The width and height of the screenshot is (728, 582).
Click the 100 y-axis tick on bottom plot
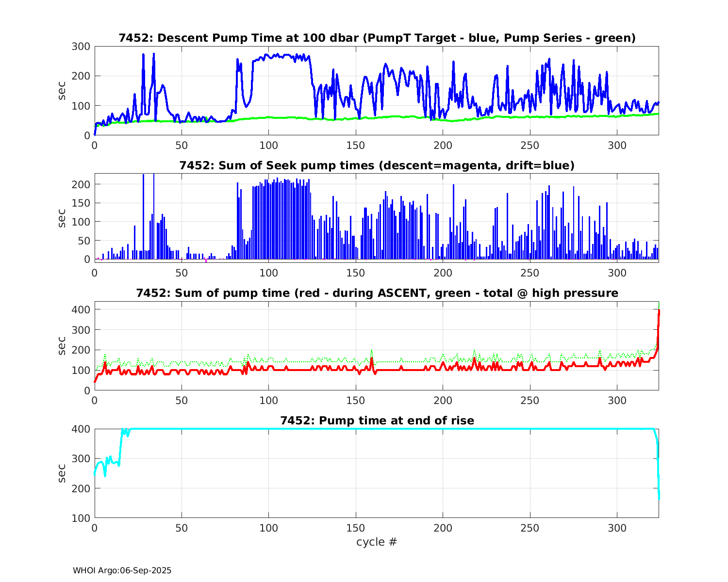81,518
